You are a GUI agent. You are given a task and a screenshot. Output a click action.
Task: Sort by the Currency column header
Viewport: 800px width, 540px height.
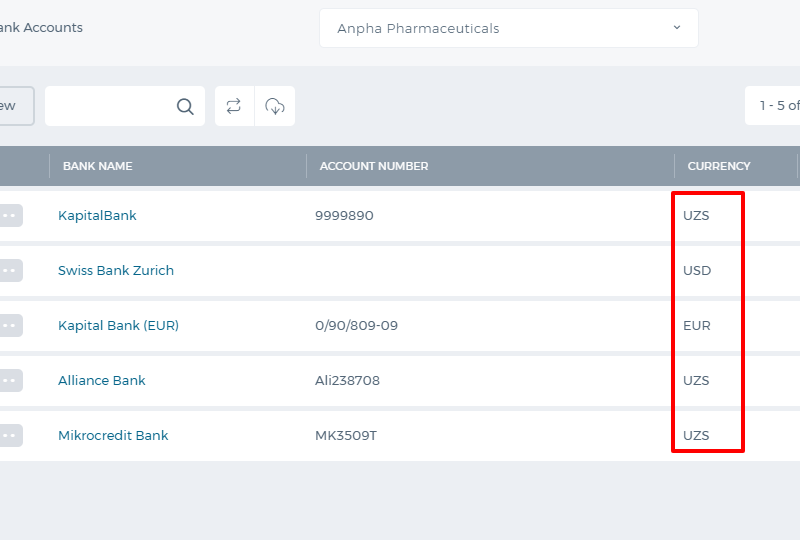pyautogui.click(x=719, y=166)
